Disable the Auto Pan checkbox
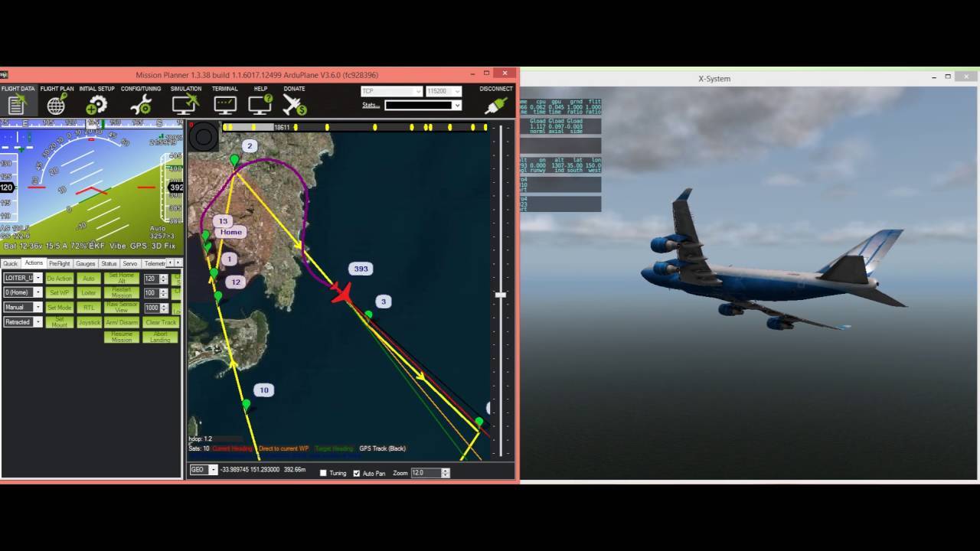 [355, 472]
